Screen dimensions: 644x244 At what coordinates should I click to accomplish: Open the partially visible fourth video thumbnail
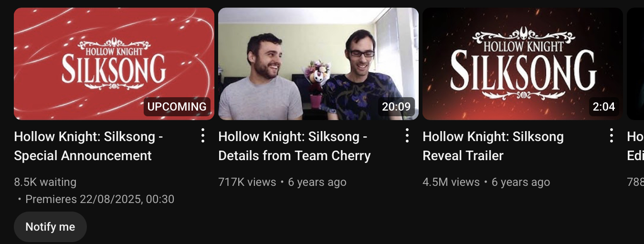pos(635,64)
